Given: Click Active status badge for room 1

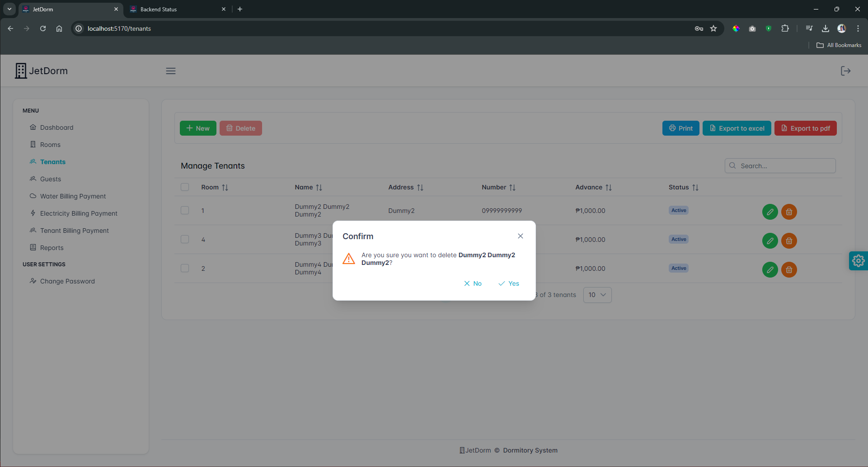Looking at the screenshot, I should (679, 210).
